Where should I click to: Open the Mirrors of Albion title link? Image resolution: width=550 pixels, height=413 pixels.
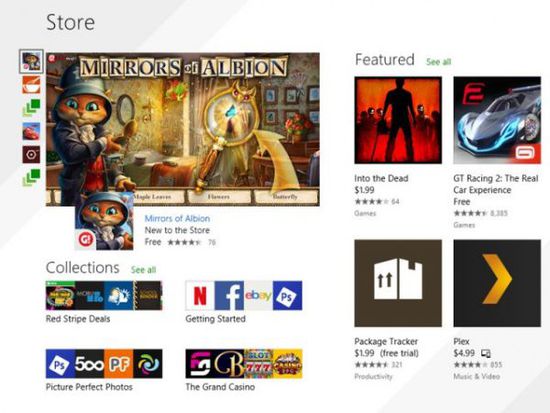pos(177,218)
